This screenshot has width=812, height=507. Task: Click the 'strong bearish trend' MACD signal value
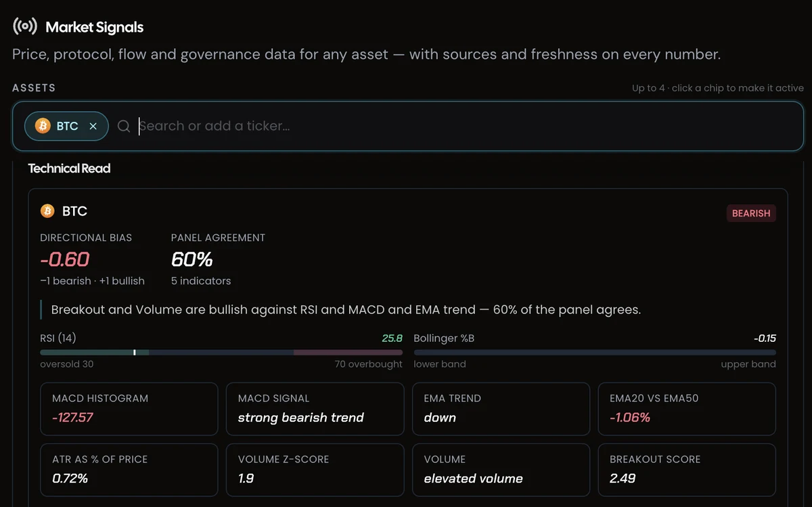(x=301, y=418)
